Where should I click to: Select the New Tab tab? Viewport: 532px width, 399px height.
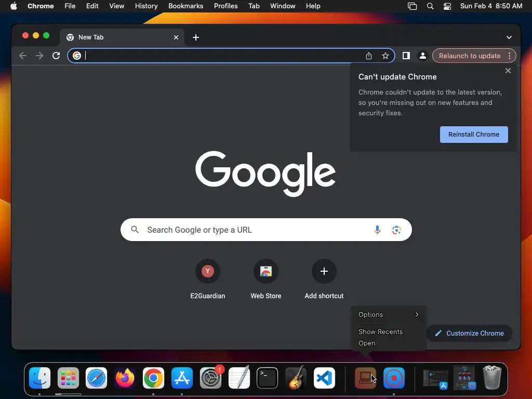tap(123, 37)
